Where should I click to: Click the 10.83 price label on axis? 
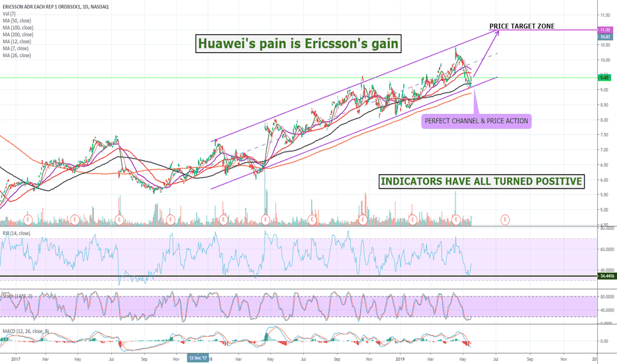605,37
